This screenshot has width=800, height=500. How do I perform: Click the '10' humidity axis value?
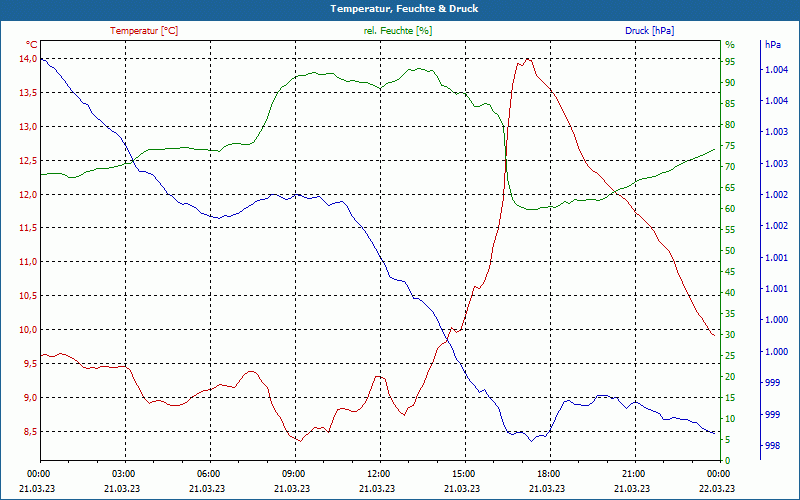[x=730, y=418]
